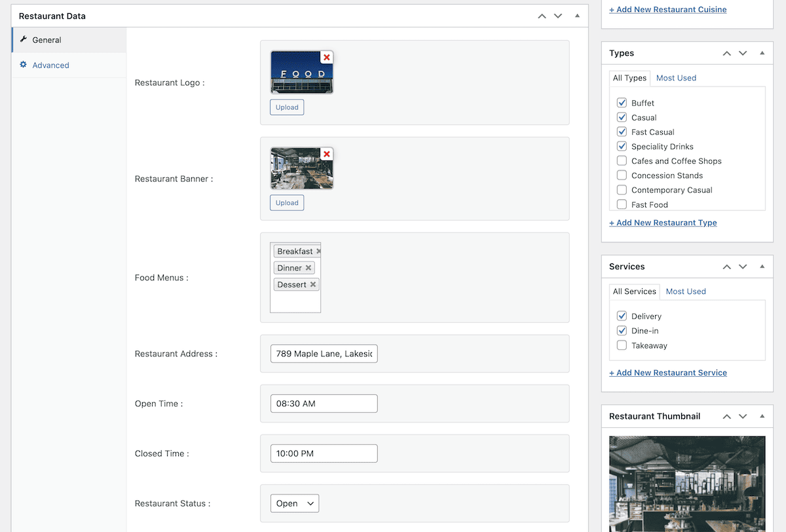Click the Open Time input field
Image resolution: width=786 pixels, height=532 pixels.
pos(324,404)
